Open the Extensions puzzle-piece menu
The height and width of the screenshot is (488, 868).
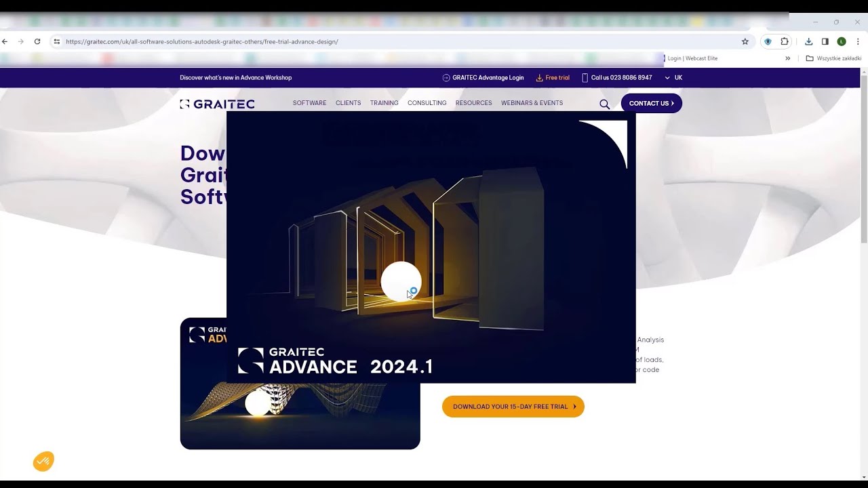tap(785, 41)
